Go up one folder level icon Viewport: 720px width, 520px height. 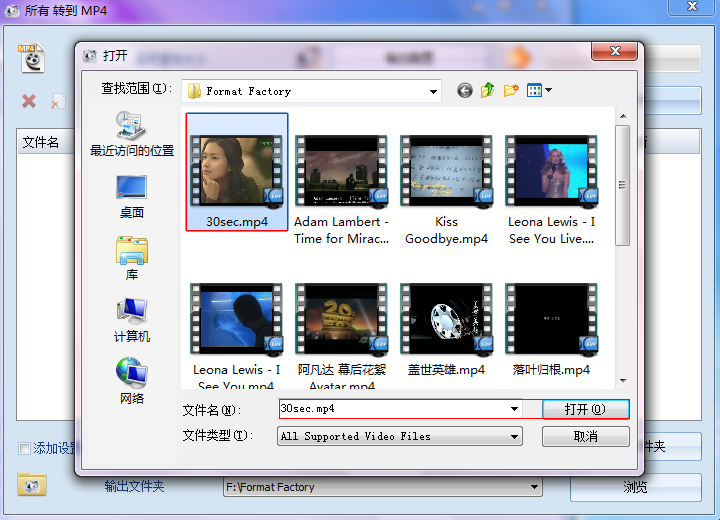(488, 90)
